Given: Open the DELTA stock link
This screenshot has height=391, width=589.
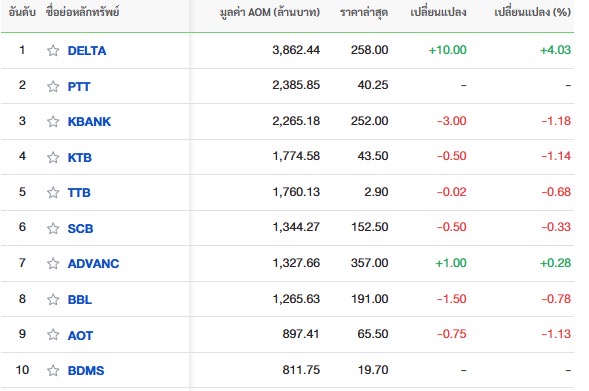Looking at the screenshot, I should point(87,51).
